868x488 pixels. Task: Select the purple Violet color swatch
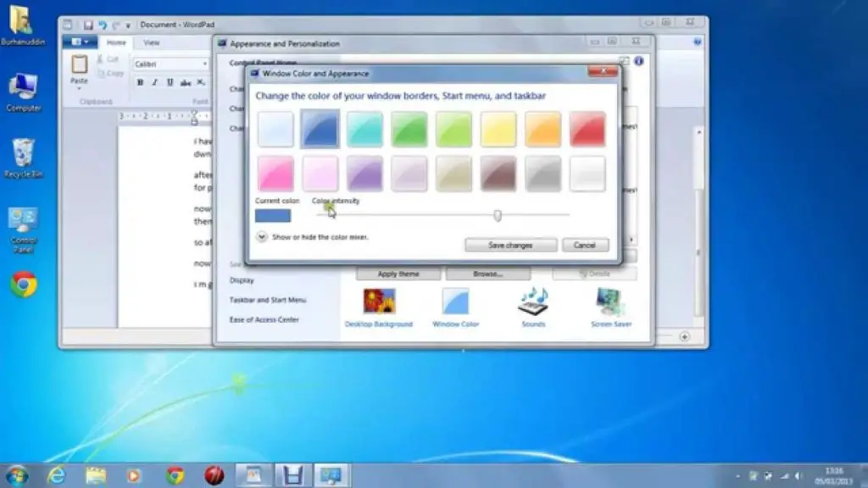click(x=364, y=174)
